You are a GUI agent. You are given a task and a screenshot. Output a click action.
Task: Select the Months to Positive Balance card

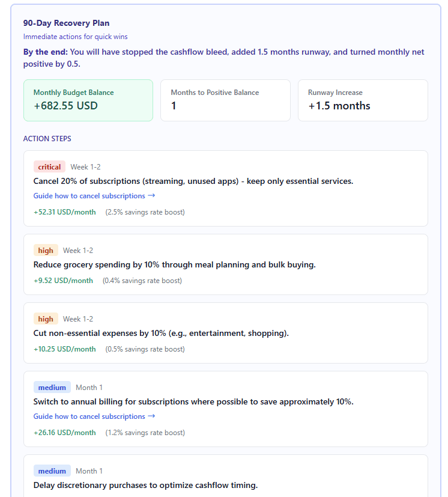click(x=225, y=100)
